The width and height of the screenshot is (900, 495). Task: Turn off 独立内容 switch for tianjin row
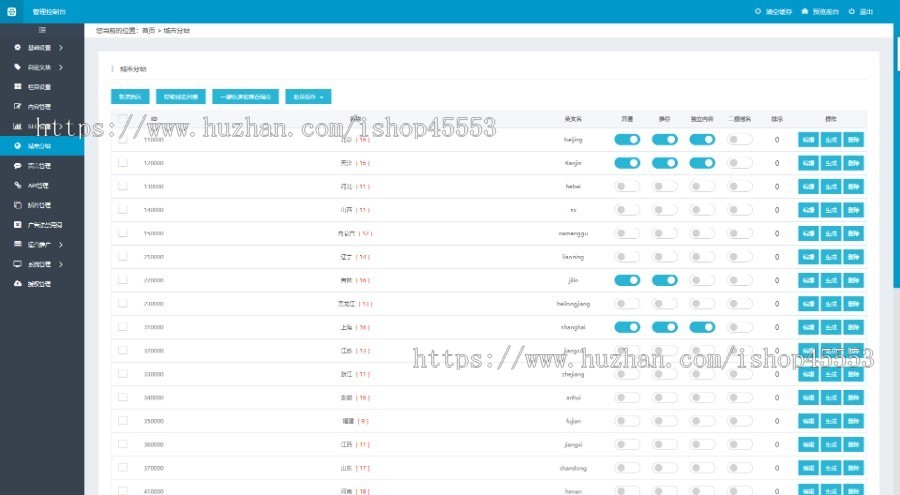point(702,163)
